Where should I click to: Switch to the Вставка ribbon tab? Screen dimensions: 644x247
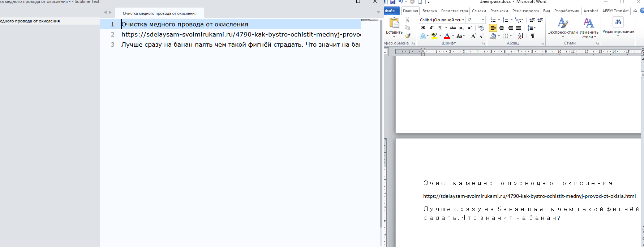tap(429, 11)
